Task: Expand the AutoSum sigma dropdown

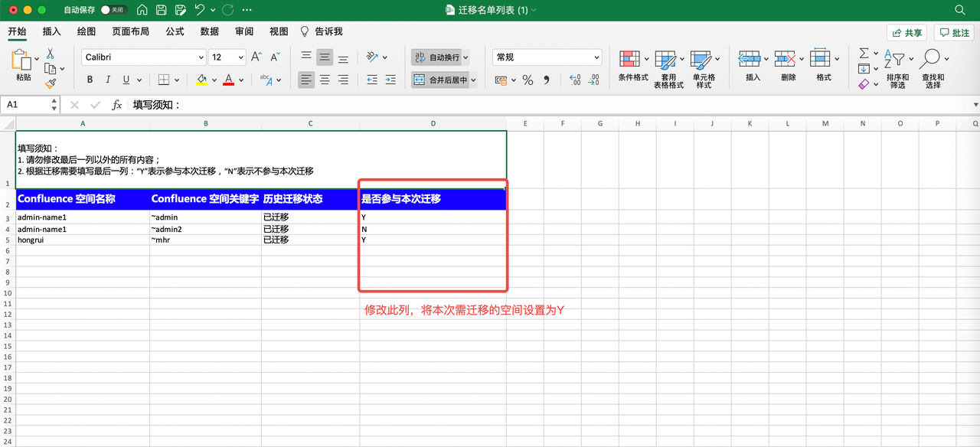Action: tap(876, 54)
